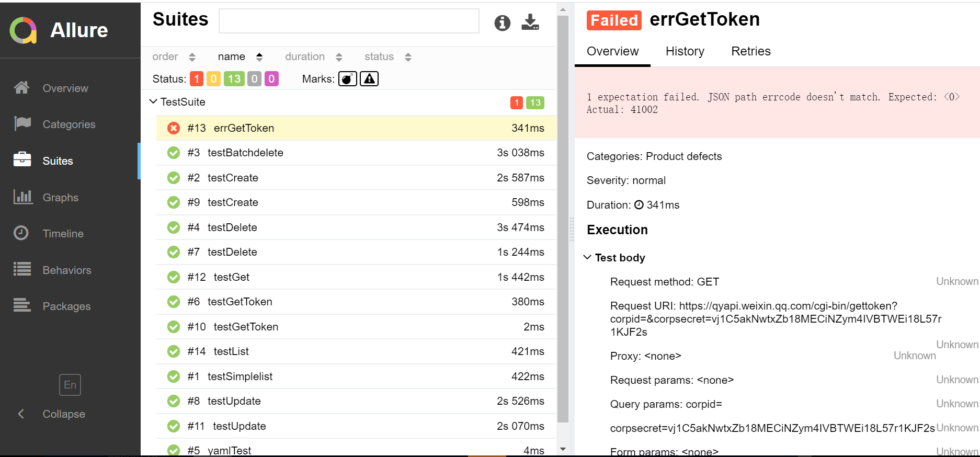Click the suites search input field
Screen dimensions: 980x457
click(349, 21)
